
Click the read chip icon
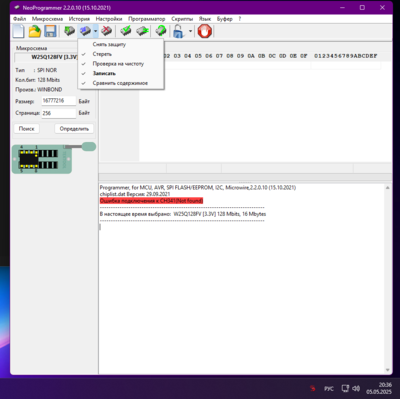[69, 31]
